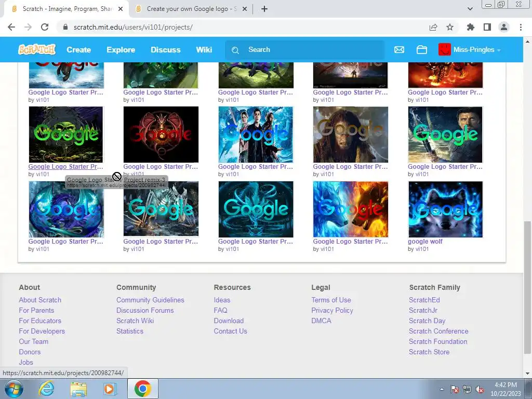Open a new browser tab

[264, 9]
